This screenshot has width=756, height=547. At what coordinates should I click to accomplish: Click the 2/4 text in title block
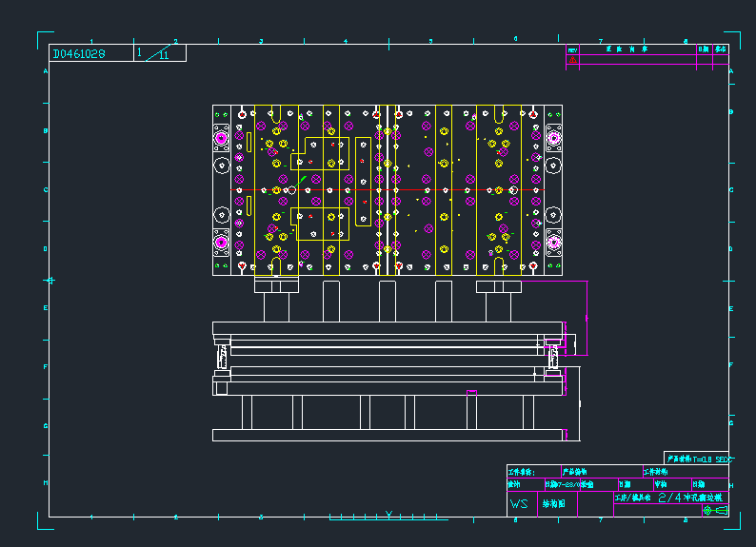tap(669, 498)
